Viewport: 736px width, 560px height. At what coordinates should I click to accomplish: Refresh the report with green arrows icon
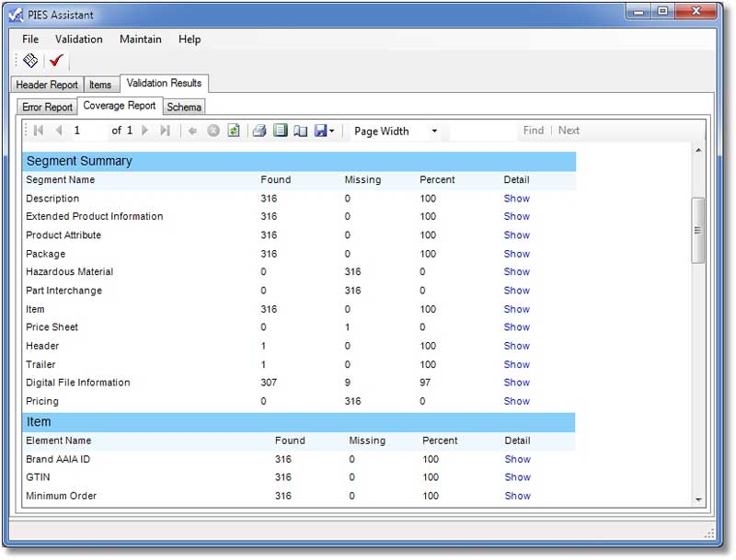[234, 131]
